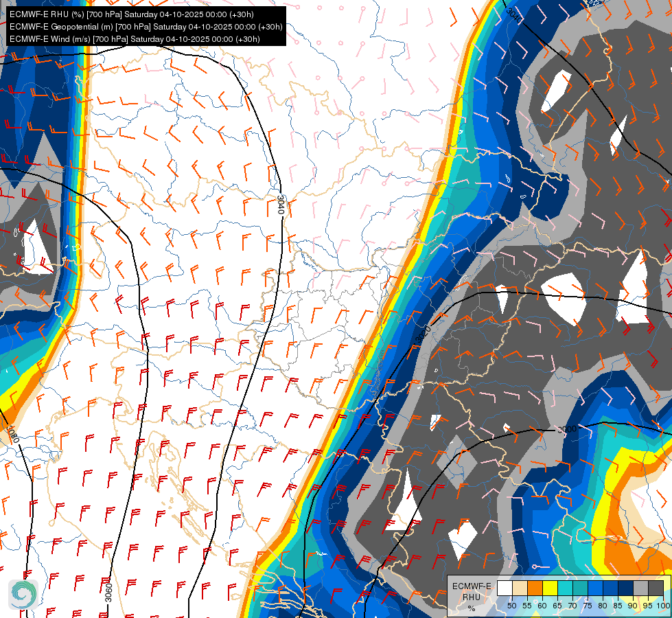Image resolution: width=672 pixels, height=618 pixels.
Task: Click the '3080' geopotential contour label
Action: click(13, 434)
